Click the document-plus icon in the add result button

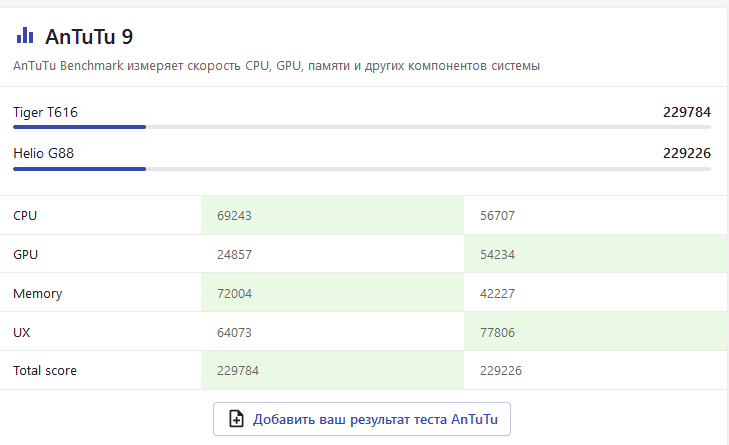click(236, 419)
